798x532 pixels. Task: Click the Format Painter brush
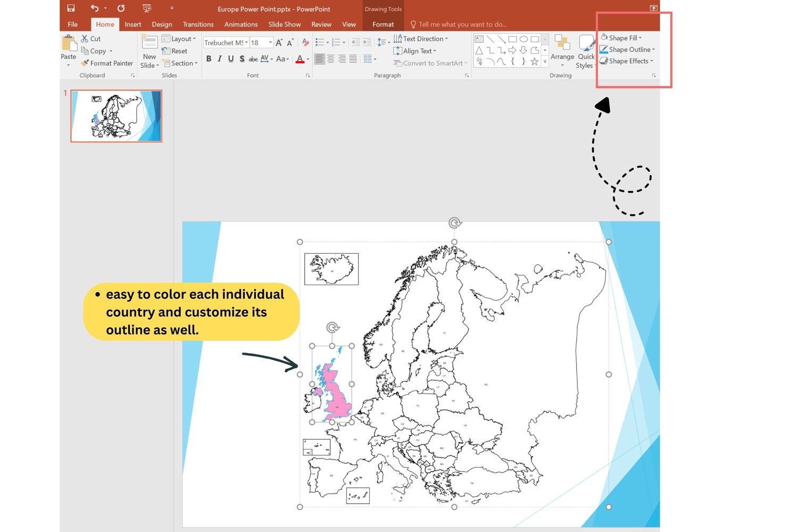coord(85,63)
